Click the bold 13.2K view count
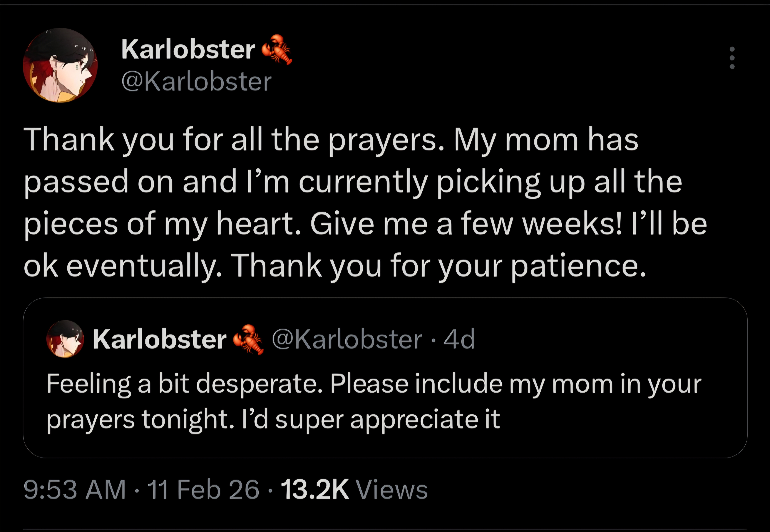This screenshot has width=770, height=532. pyautogui.click(x=315, y=490)
